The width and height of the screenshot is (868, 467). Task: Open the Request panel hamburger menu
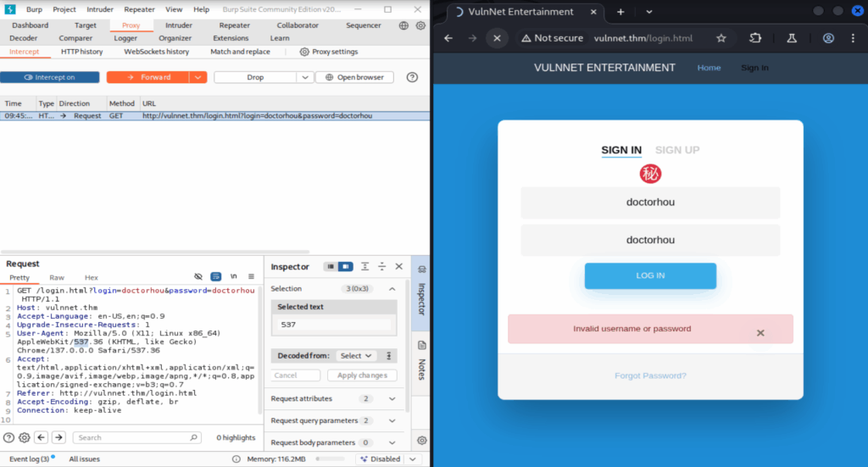(251, 276)
